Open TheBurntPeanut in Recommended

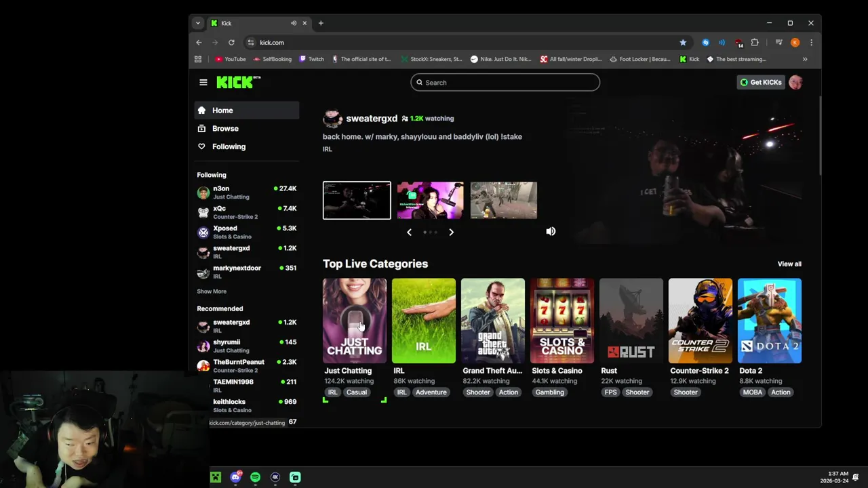point(247,366)
